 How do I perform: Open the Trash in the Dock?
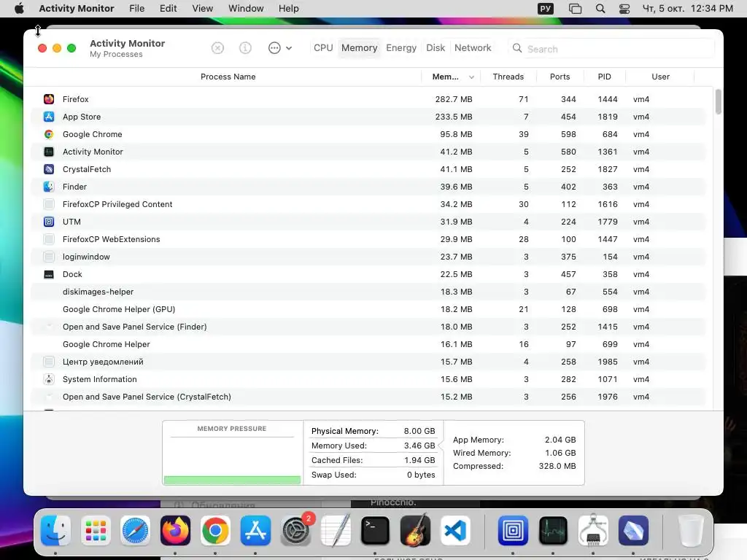[691, 531]
